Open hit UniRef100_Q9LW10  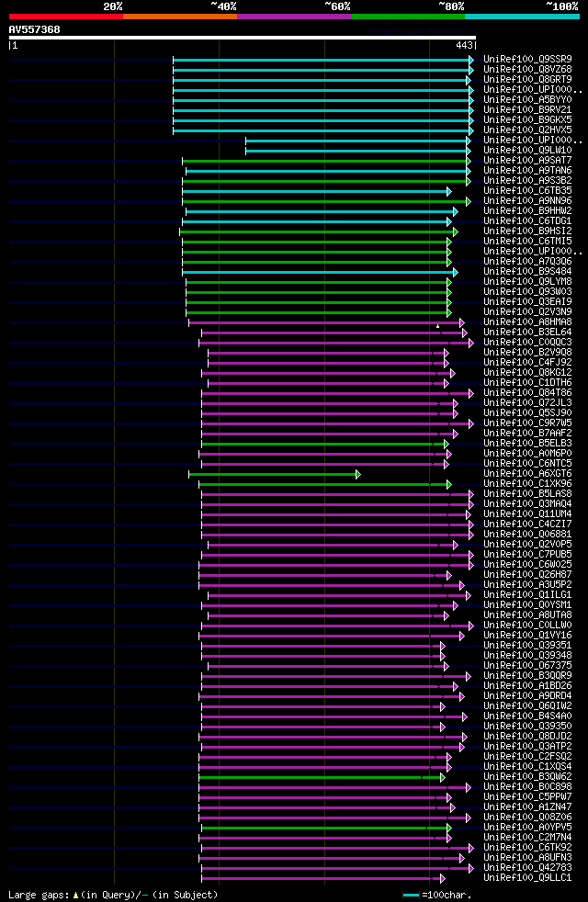[527, 150]
